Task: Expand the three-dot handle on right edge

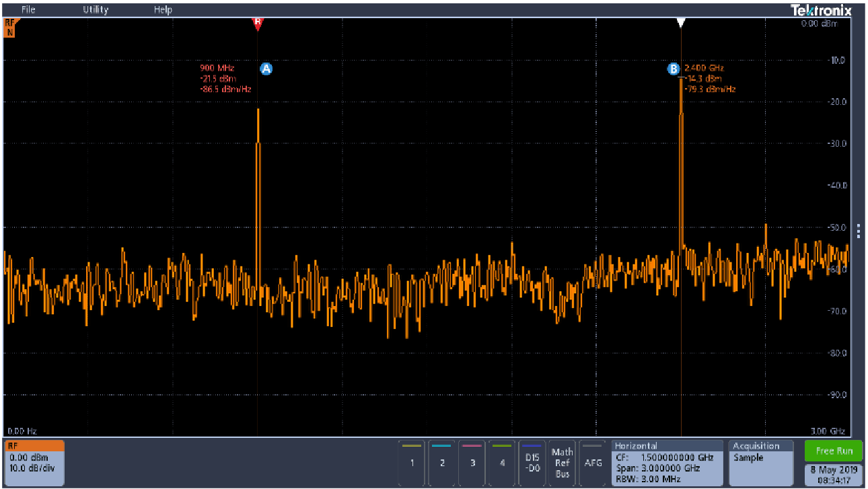Action: (859, 231)
